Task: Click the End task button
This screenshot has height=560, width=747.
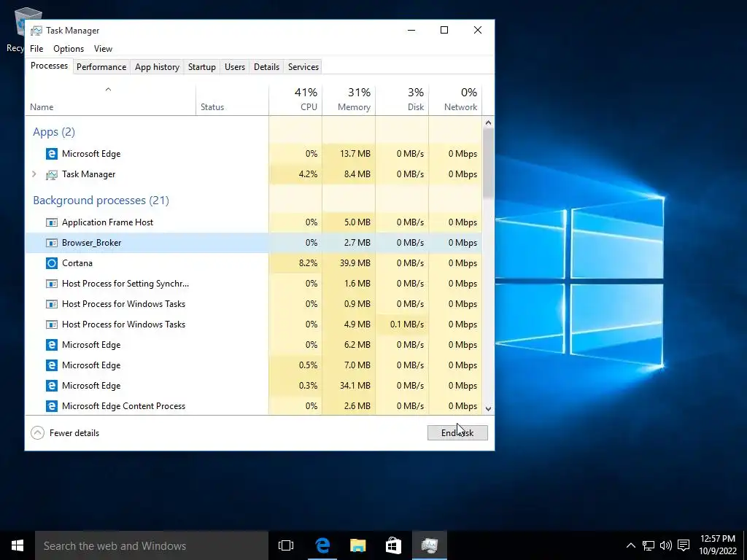Action: [457, 433]
